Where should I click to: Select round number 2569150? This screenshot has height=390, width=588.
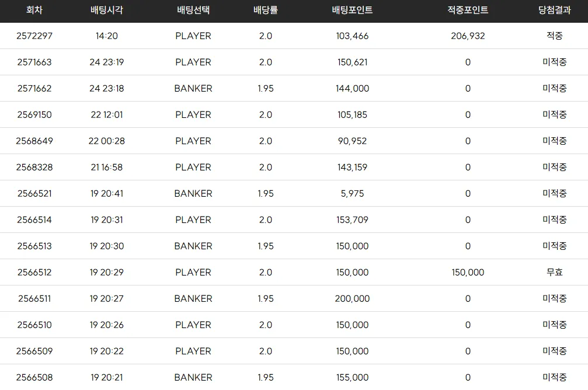pyautogui.click(x=34, y=115)
